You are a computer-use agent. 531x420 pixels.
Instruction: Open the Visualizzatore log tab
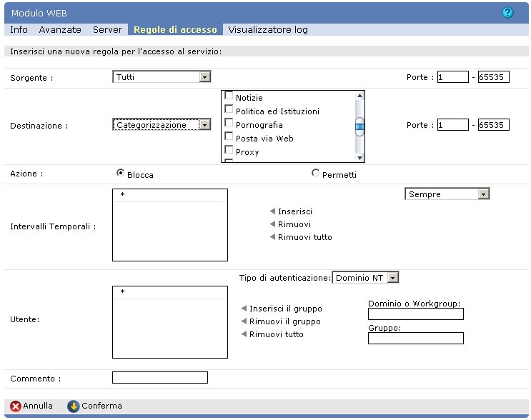(x=267, y=30)
